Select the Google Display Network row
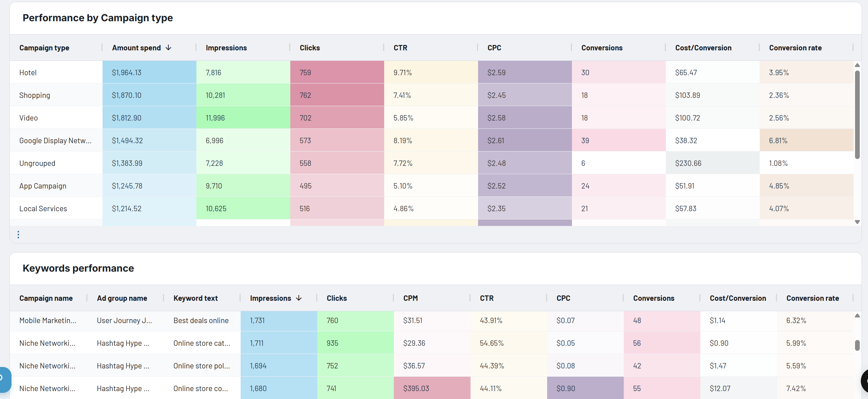Screen dimensions: 868x399 click(x=56, y=140)
